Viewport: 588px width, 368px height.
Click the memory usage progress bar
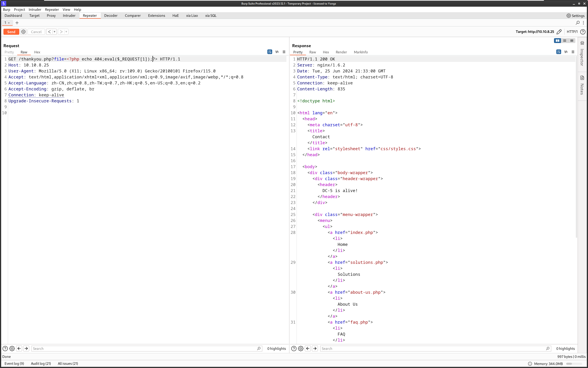click(x=574, y=364)
